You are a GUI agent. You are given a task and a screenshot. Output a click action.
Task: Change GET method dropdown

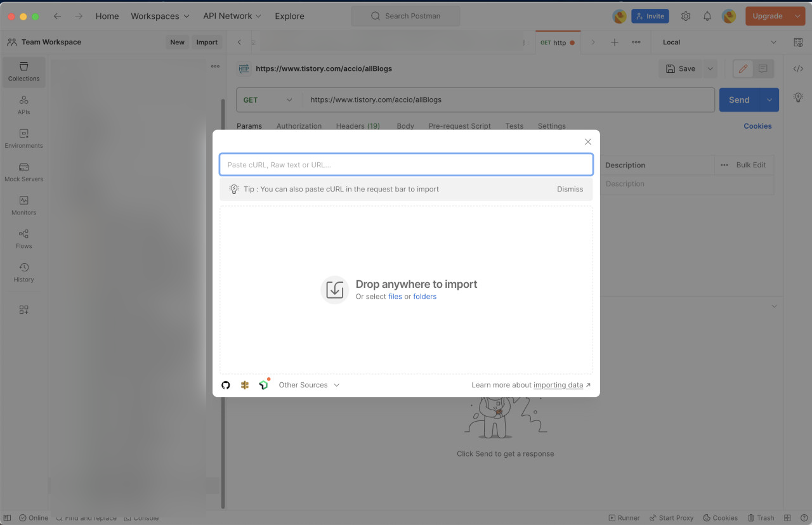point(268,100)
